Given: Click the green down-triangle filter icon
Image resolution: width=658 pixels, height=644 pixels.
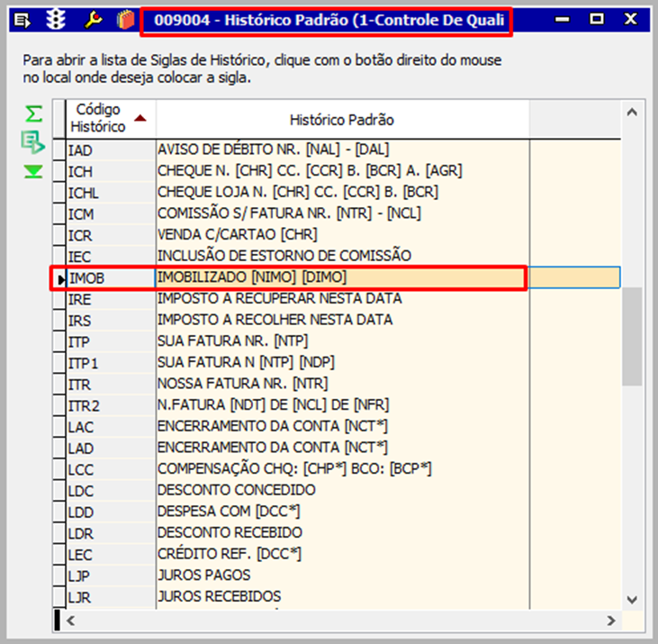Looking at the screenshot, I should point(33,172).
